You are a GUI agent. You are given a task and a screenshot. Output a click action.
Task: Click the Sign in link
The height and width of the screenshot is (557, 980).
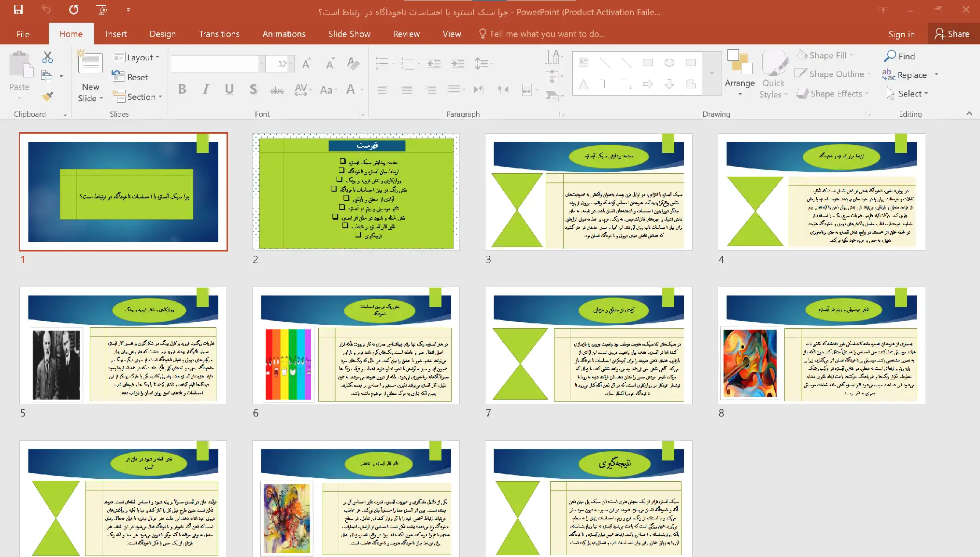click(x=901, y=34)
